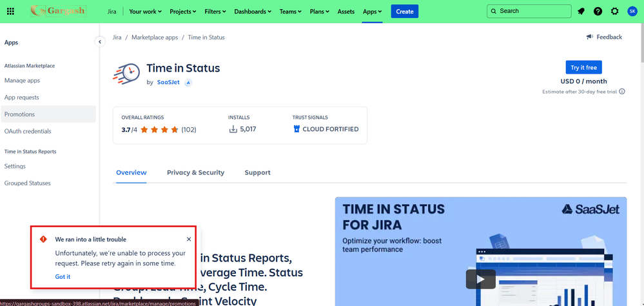Collapse the sidebar with the arrow button
The height and width of the screenshot is (306, 644).
click(100, 42)
